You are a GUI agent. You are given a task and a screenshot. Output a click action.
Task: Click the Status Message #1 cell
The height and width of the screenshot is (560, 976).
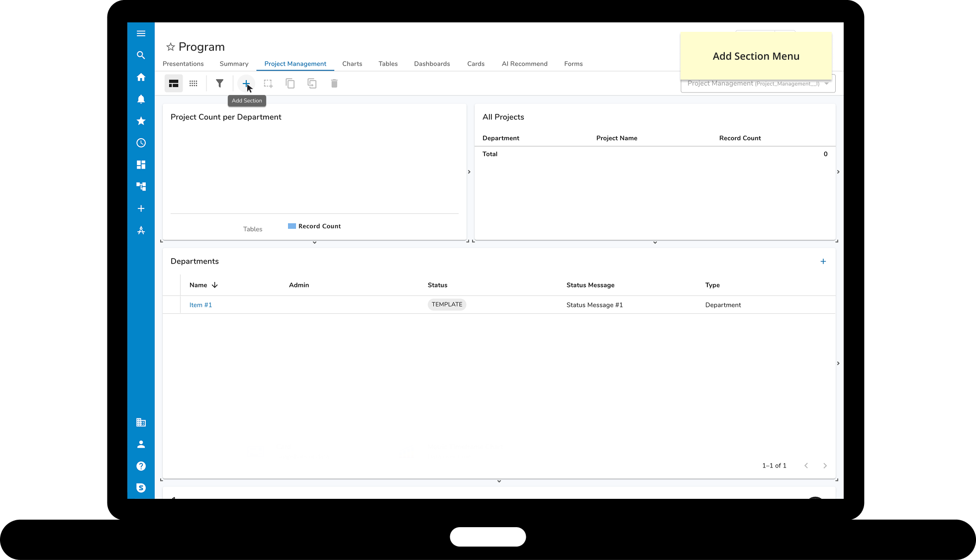594,305
